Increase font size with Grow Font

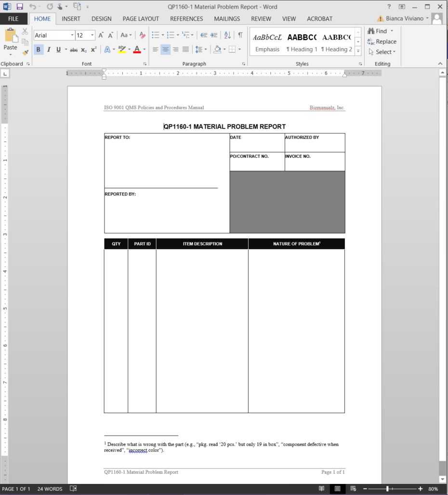101,35
